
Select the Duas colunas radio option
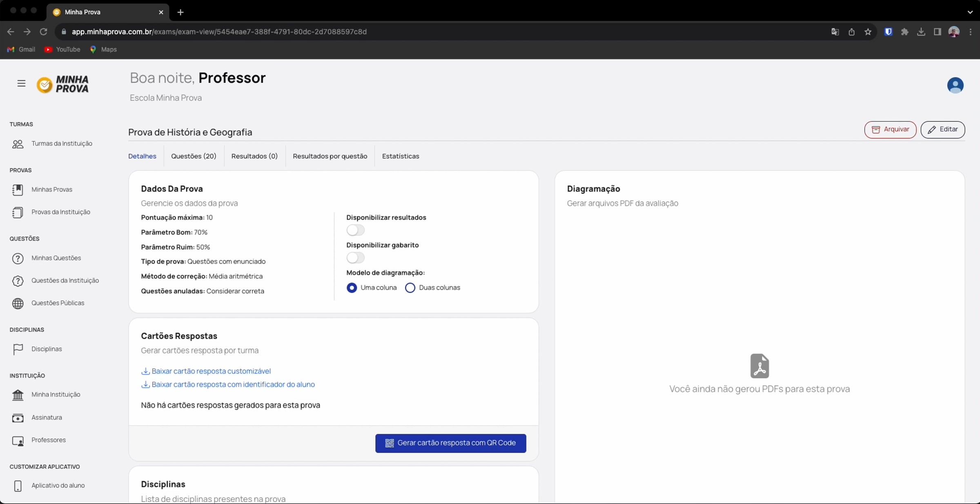pyautogui.click(x=410, y=288)
